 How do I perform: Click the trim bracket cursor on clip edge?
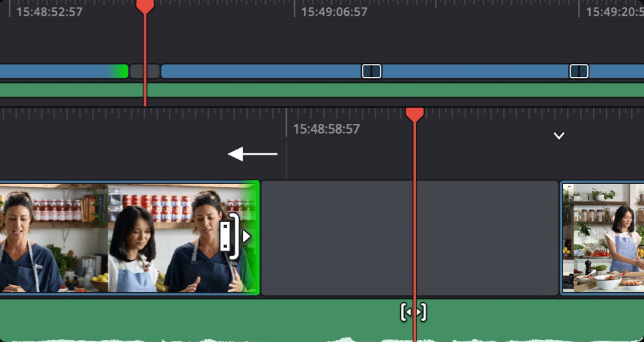pyautogui.click(x=229, y=236)
